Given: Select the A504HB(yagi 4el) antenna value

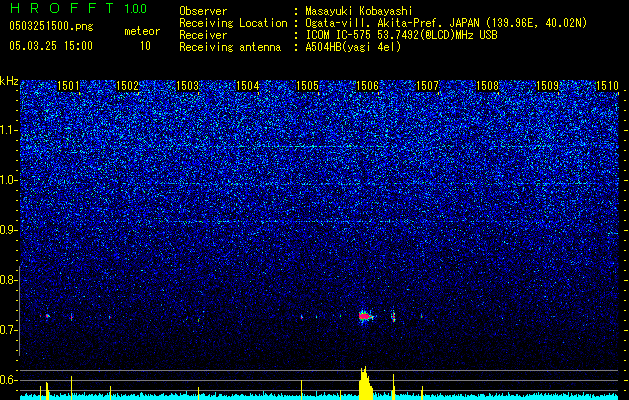Looking at the screenshot, I should (353, 47).
